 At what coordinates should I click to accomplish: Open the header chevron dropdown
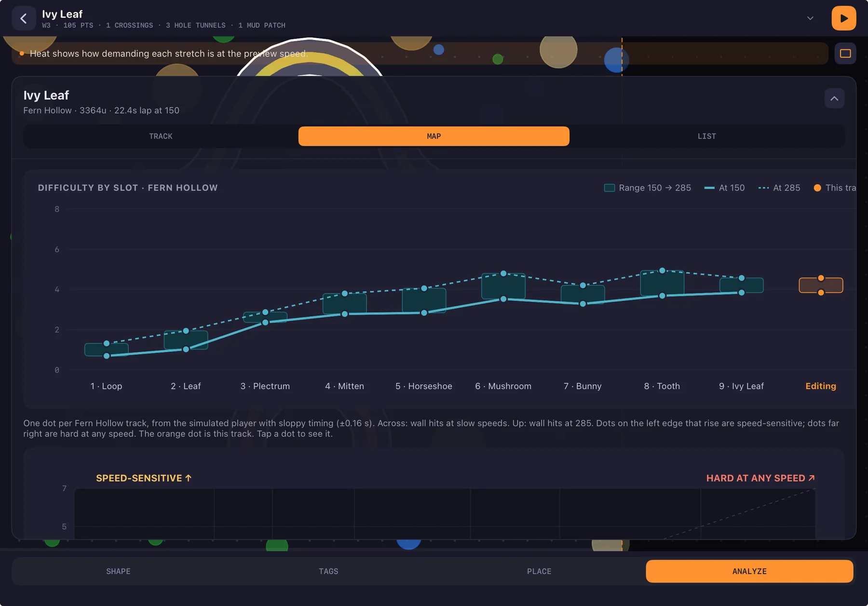810,18
